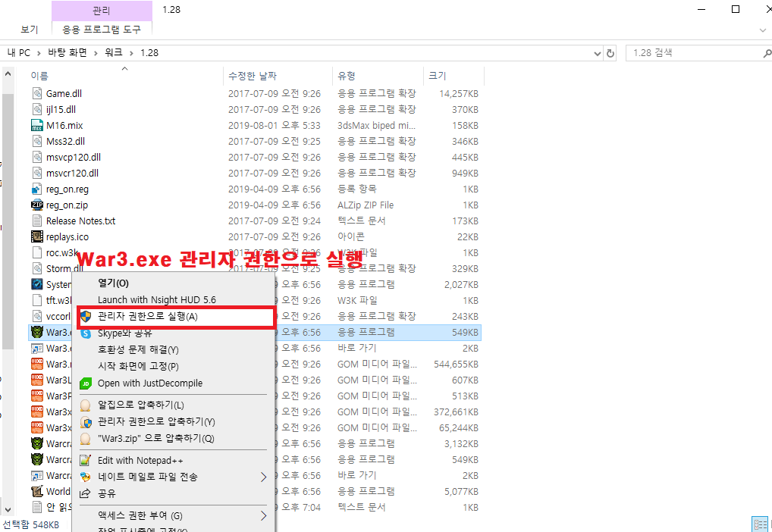Click the Release Notes.txt document icon
This screenshot has width=772, height=532.
coord(37,221)
